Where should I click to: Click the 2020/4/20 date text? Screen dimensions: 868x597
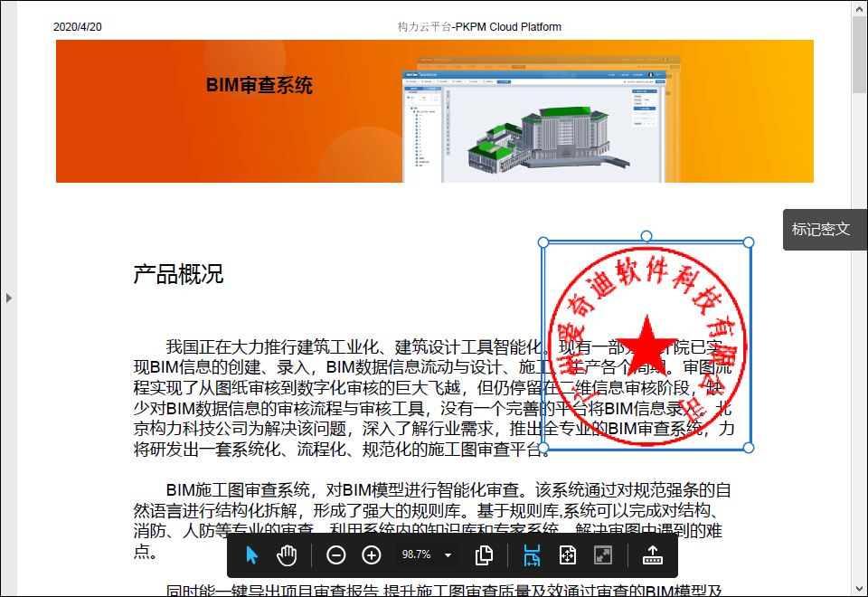[78, 26]
